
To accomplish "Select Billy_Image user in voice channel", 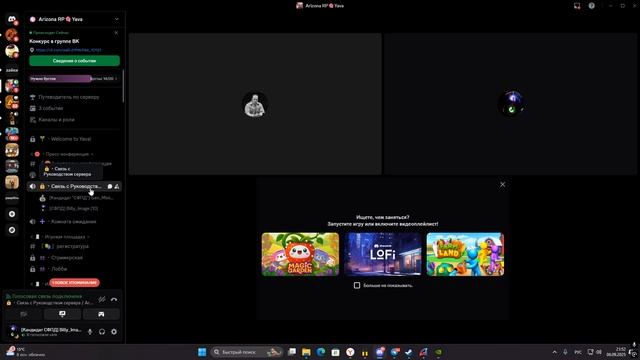I will pyautogui.click(x=69, y=209).
